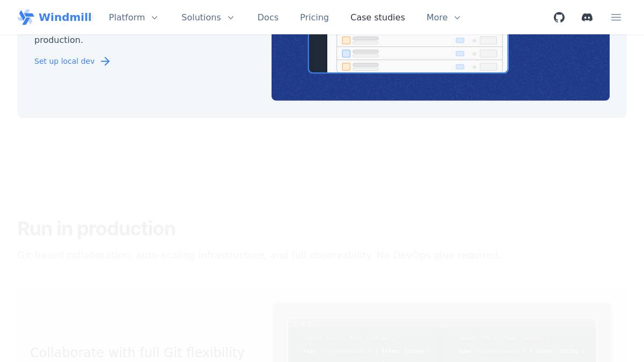Click the arrow beside Set up local dev
This screenshot has height=362, width=644.
point(105,61)
